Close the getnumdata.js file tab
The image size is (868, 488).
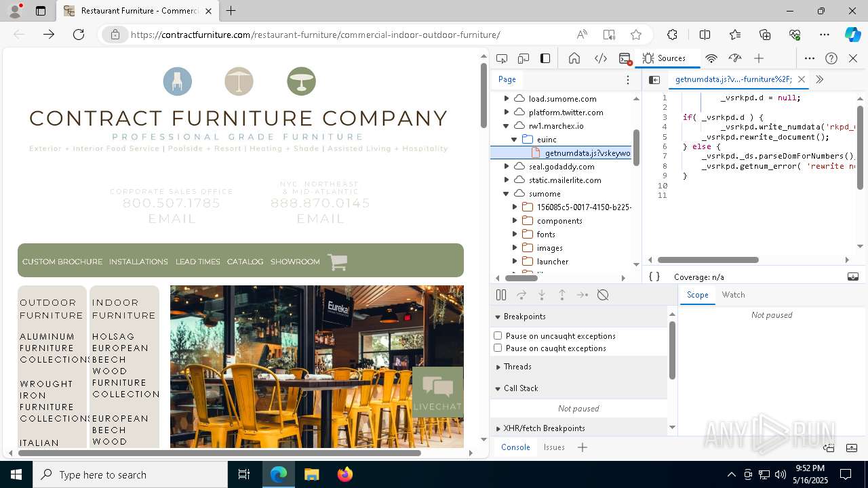[802, 79]
